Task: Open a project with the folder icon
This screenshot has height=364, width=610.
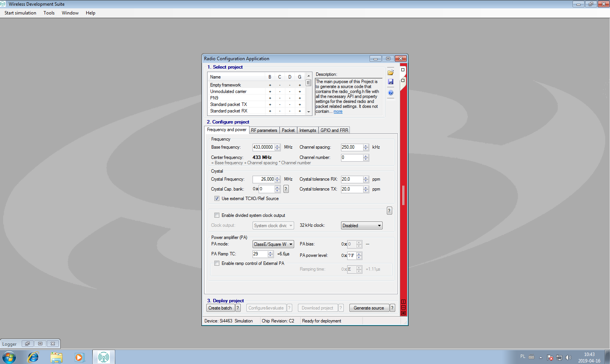Action: pyautogui.click(x=391, y=72)
